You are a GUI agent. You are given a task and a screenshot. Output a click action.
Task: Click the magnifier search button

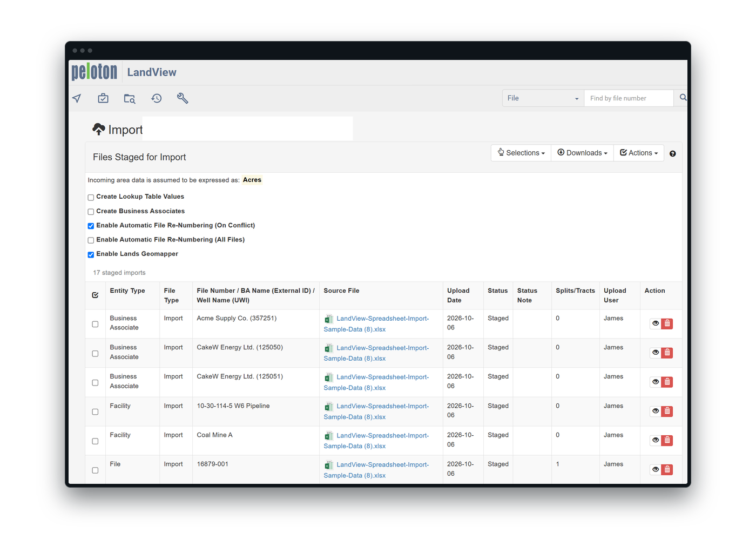tap(683, 98)
